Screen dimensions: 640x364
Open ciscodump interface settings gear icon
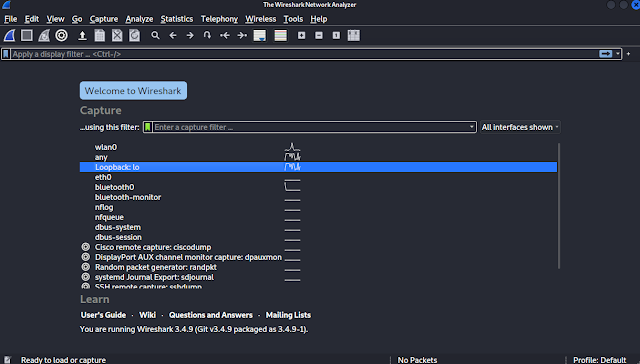pos(86,247)
